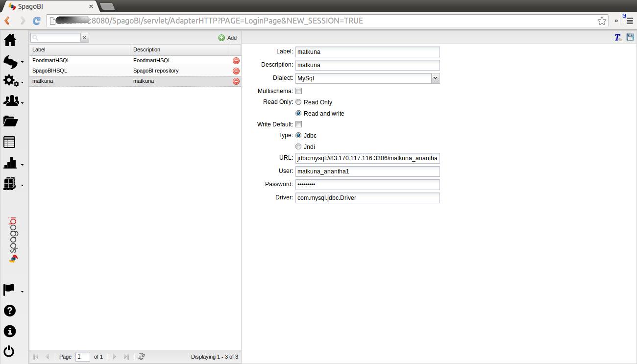Click the Displaying 1 - 3 of 3 text
The height and width of the screenshot is (364, 637).
215,357
